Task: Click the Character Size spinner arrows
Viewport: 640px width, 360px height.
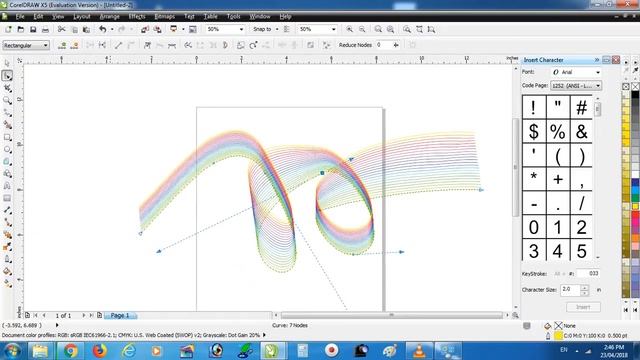Action: coord(584,290)
